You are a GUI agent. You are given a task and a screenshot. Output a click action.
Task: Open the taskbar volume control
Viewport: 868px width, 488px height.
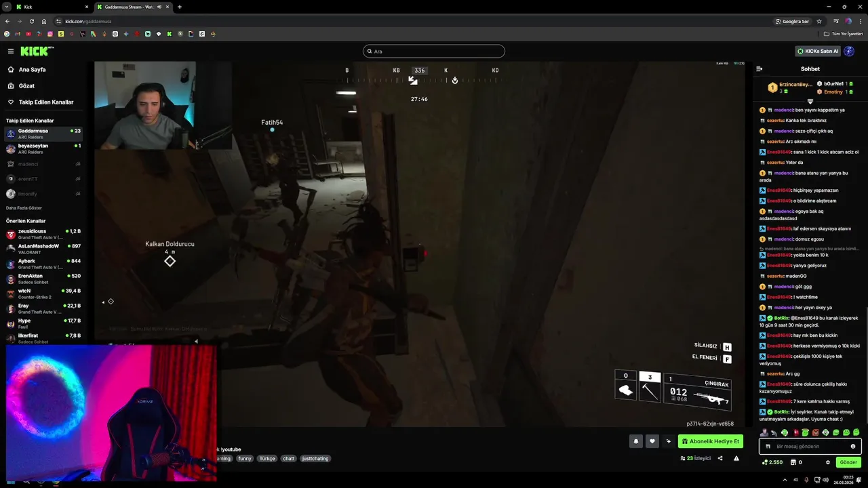tap(825, 480)
